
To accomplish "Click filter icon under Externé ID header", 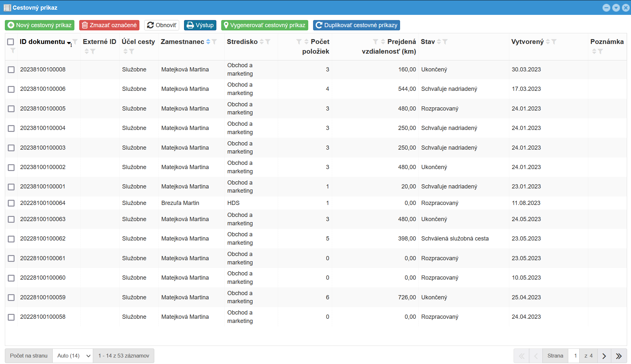I will pyautogui.click(x=93, y=51).
